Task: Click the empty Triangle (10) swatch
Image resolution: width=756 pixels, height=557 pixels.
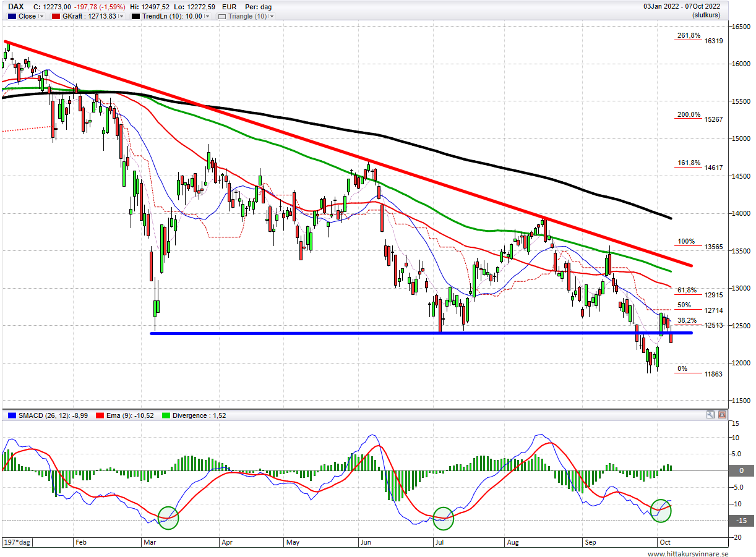Action: pos(223,16)
